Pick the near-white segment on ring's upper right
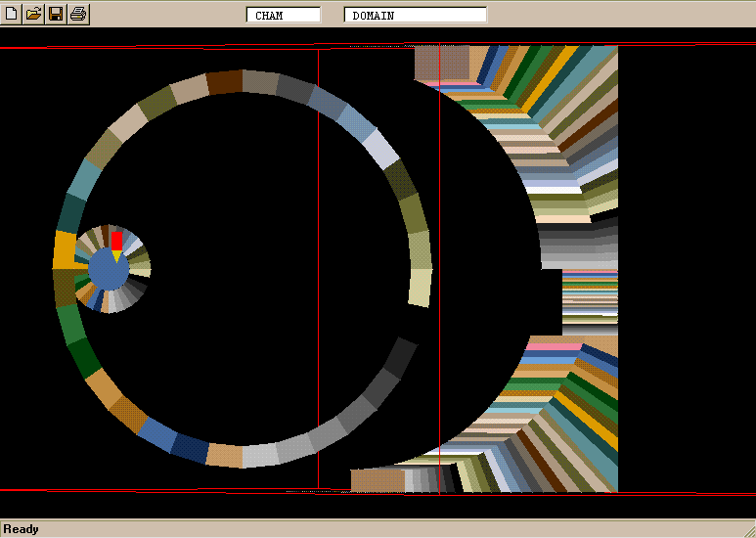This screenshot has width=756, height=538. 380,148
